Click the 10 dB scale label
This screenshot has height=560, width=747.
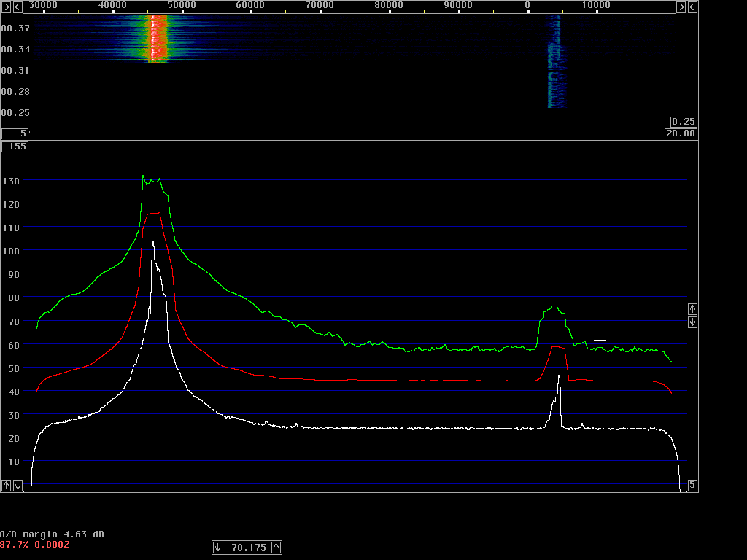point(14,462)
